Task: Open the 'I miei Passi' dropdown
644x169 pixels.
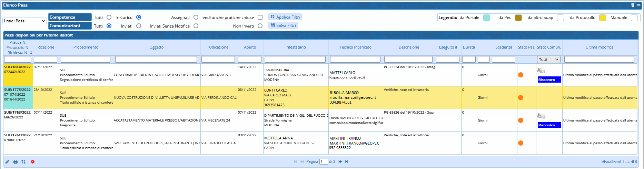Action: (x=24, y=21)
